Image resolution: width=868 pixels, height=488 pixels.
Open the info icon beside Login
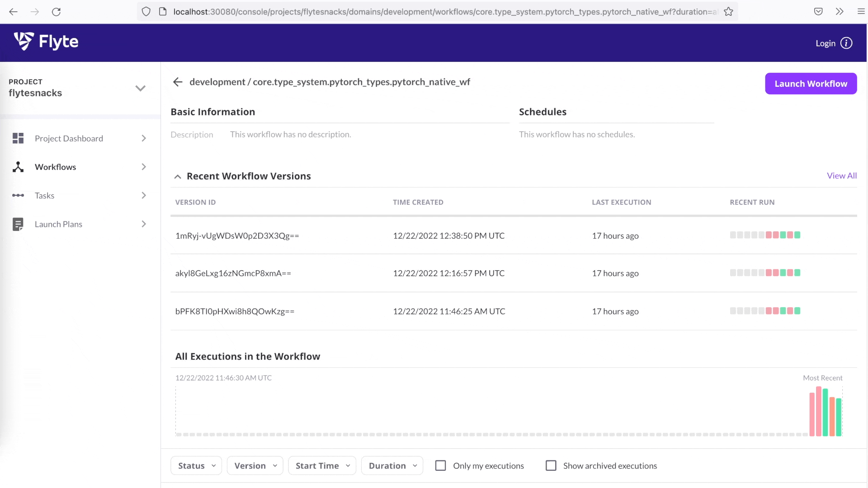point(847,43)
